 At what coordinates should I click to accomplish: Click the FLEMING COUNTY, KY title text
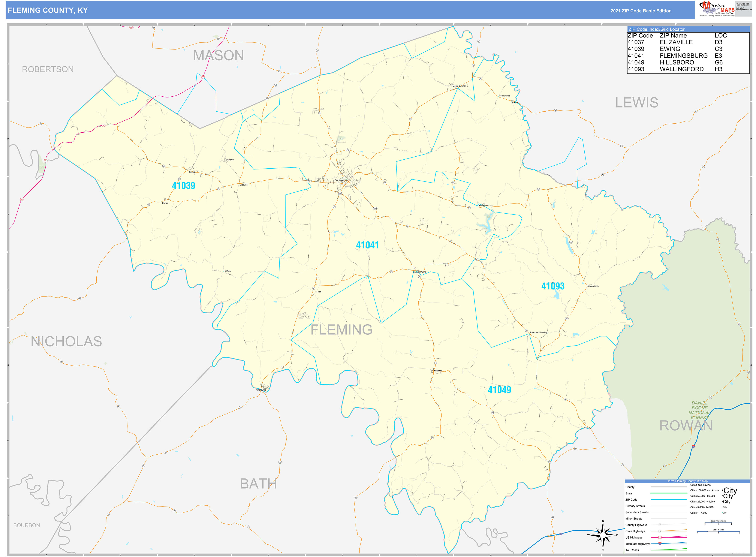[47, 10]
